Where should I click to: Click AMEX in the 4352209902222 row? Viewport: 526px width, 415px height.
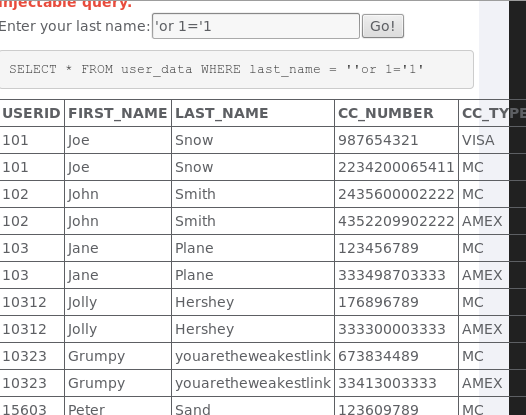tap(482, 221)
